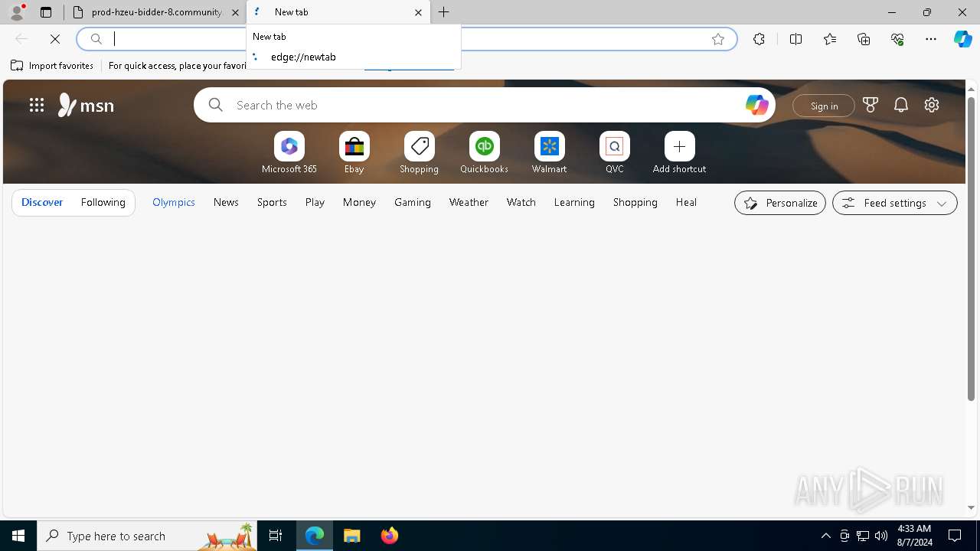Click the taskbar search box
The image size is (980, 551).
[x=147, y=536]
